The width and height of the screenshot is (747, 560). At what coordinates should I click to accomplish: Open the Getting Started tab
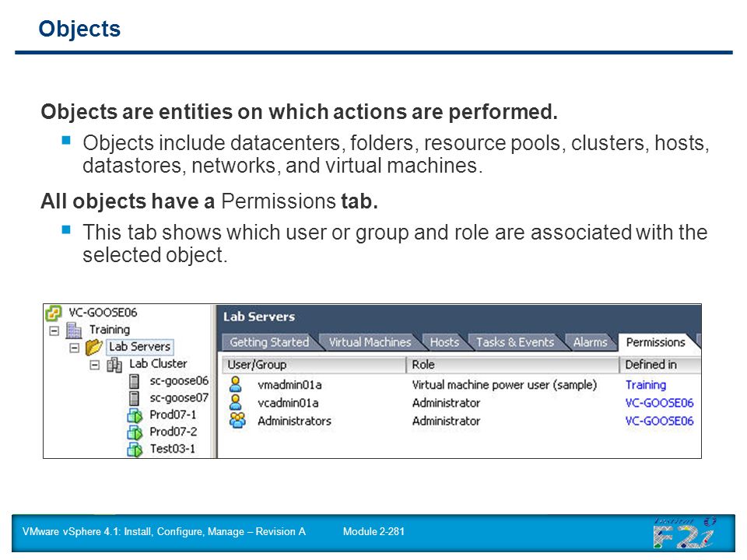coord(269,342)
